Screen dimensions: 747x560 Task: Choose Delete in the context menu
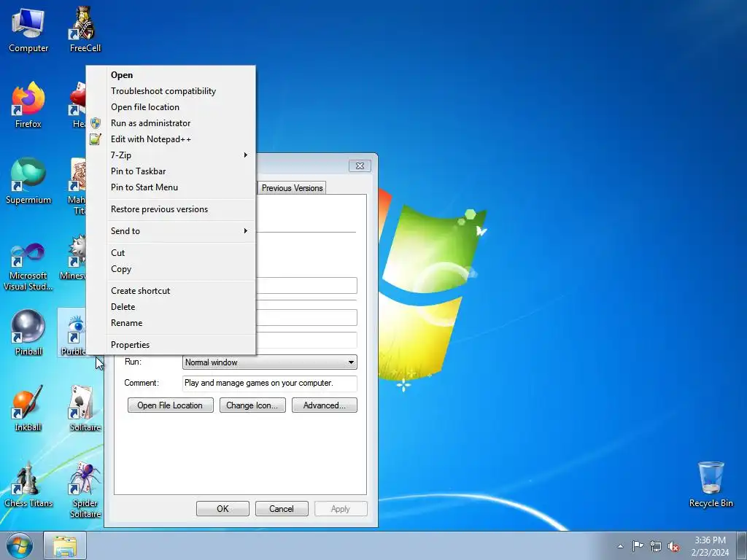pyautogui.click(x=171, y=307)
